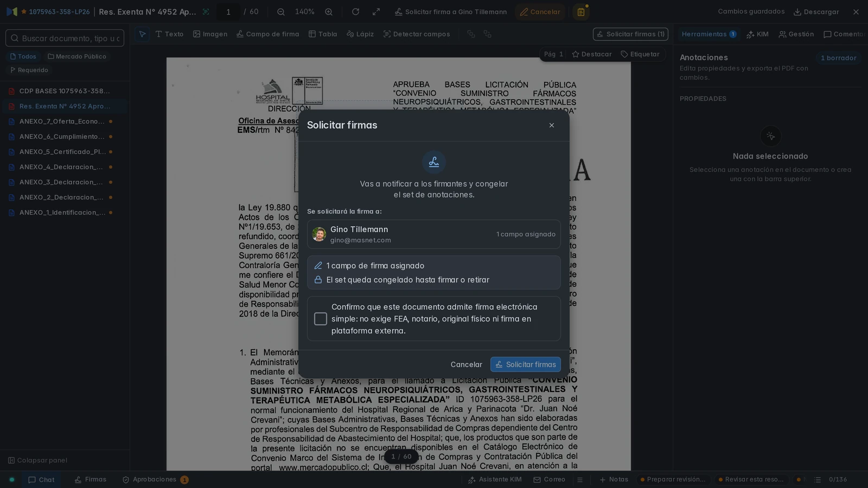This screenshot has width=868, height=488.
Task: Select the Requerido filter
Action: click(29, 70)
